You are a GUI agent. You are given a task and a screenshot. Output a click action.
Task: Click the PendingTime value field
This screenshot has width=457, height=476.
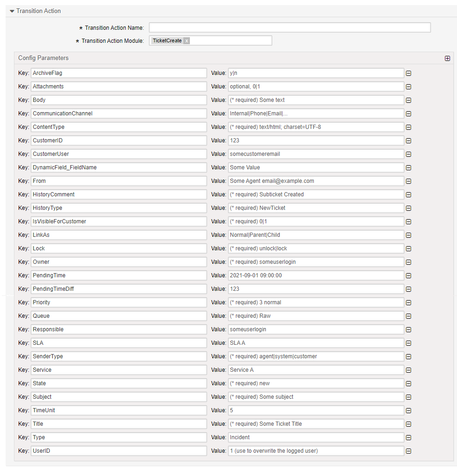coord(316,275)
